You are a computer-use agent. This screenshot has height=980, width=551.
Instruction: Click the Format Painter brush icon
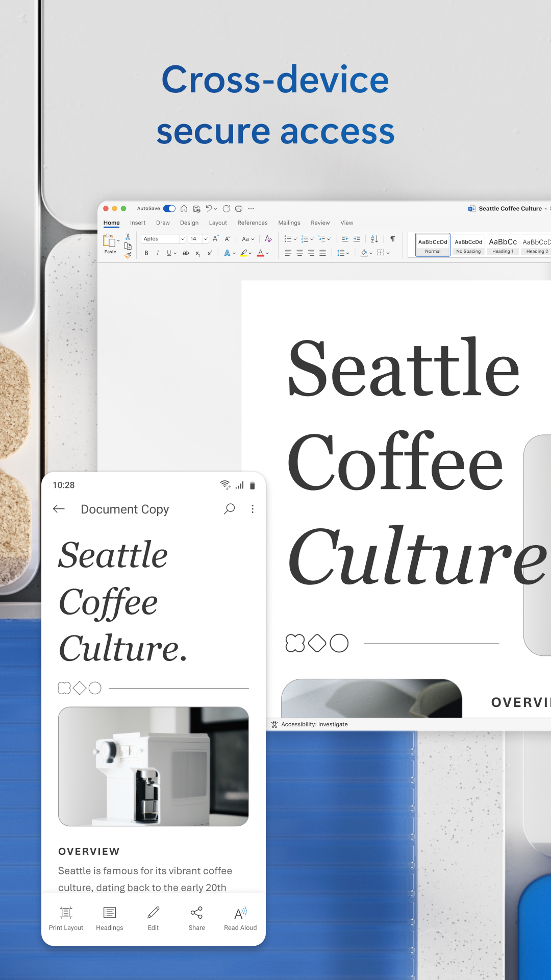click(x=128, y=255)
